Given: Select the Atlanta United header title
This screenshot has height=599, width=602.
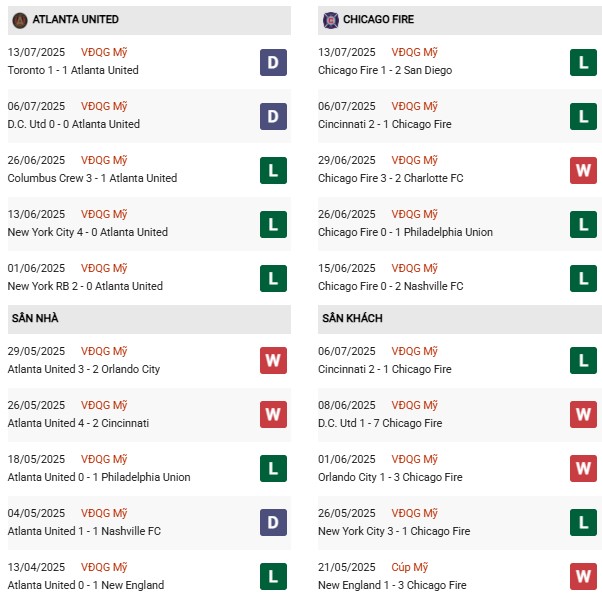Looking at the screenshot, I should 75,19.
